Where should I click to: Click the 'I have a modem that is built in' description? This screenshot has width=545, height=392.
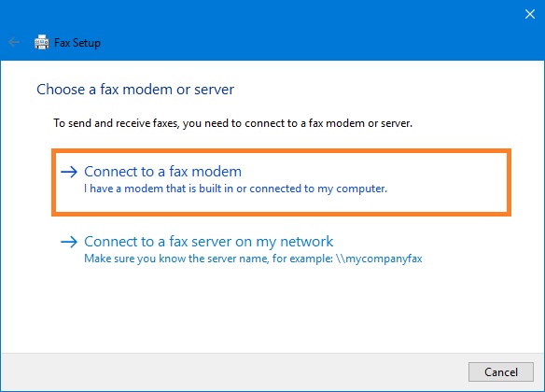pos(235,189)
